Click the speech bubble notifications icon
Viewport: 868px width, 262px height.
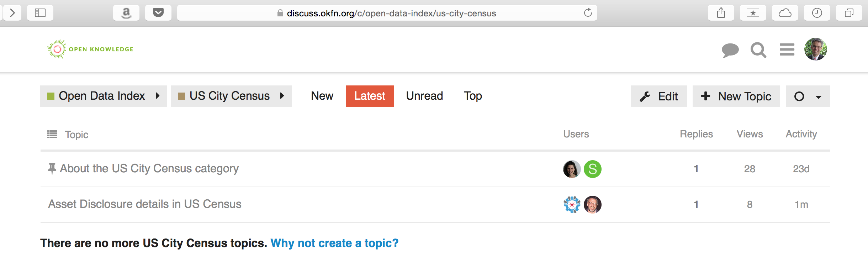[730, 50]
